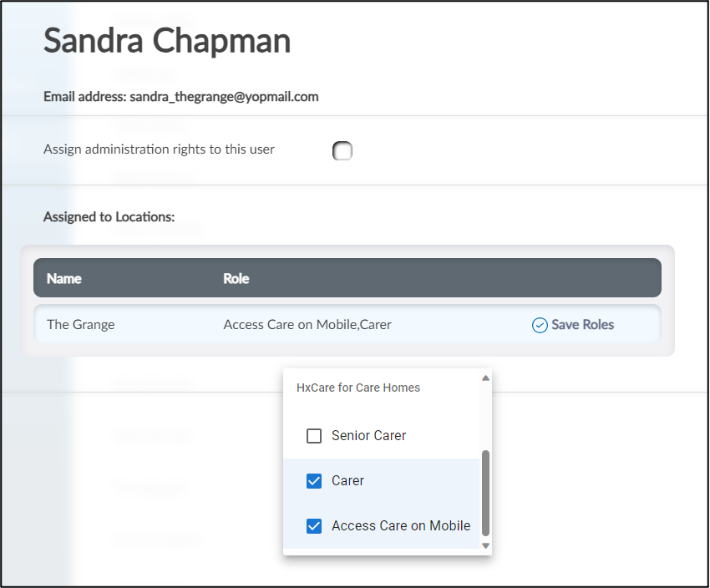Untick the Access Care on Mobile checkbox

coord(314,526)
